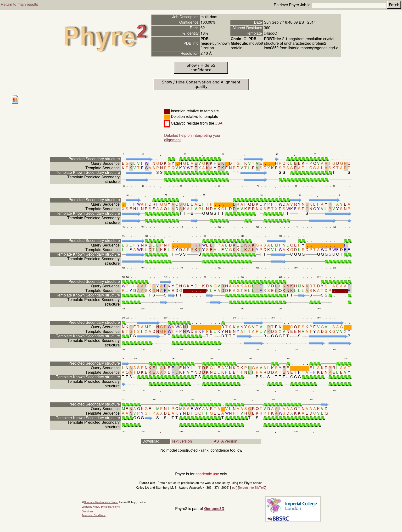Click the red-outlined catalytic residue legend box
This screenshot has width=402, height=532.
[167, 124]
